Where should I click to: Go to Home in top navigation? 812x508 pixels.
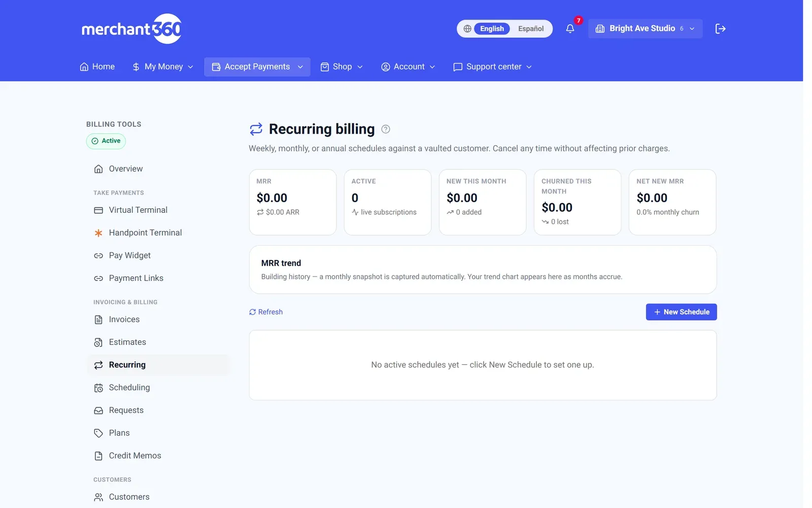[x=97, y=67]
